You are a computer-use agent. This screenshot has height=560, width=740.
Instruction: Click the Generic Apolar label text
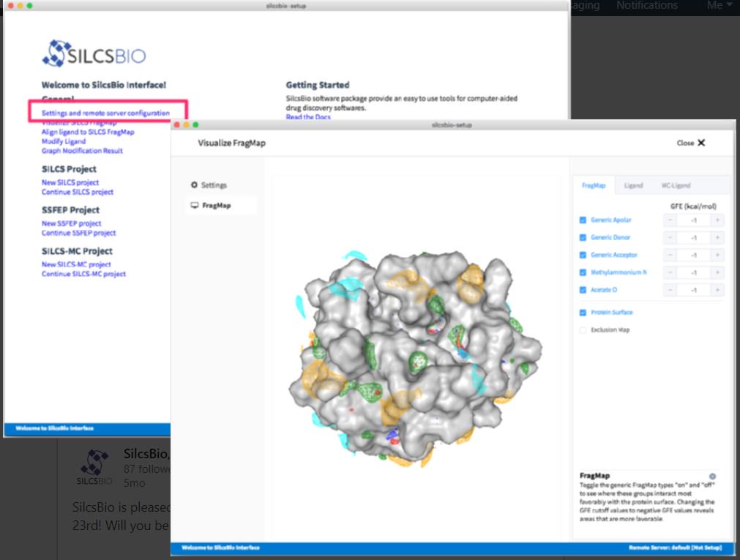pyautogui.click(x=610, y=220)
